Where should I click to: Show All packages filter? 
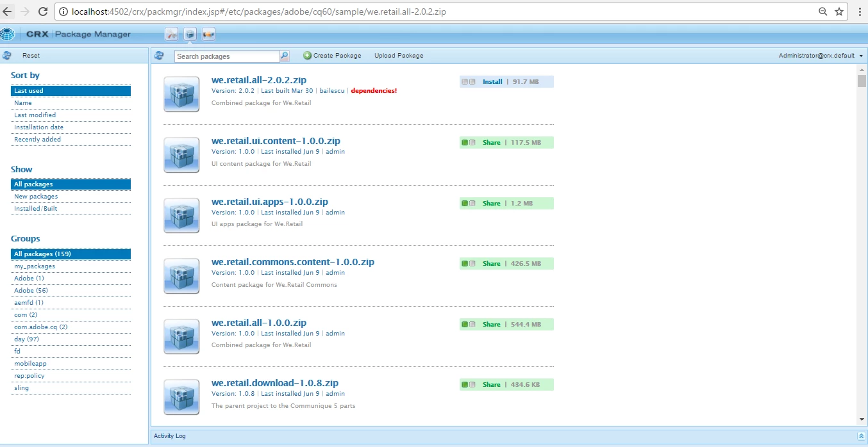pos(71,184)
